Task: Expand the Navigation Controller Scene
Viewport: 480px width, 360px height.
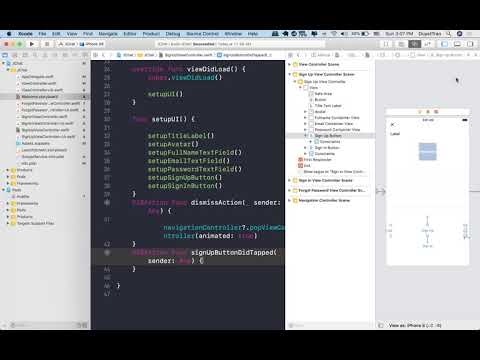Action: pos(290,200)
